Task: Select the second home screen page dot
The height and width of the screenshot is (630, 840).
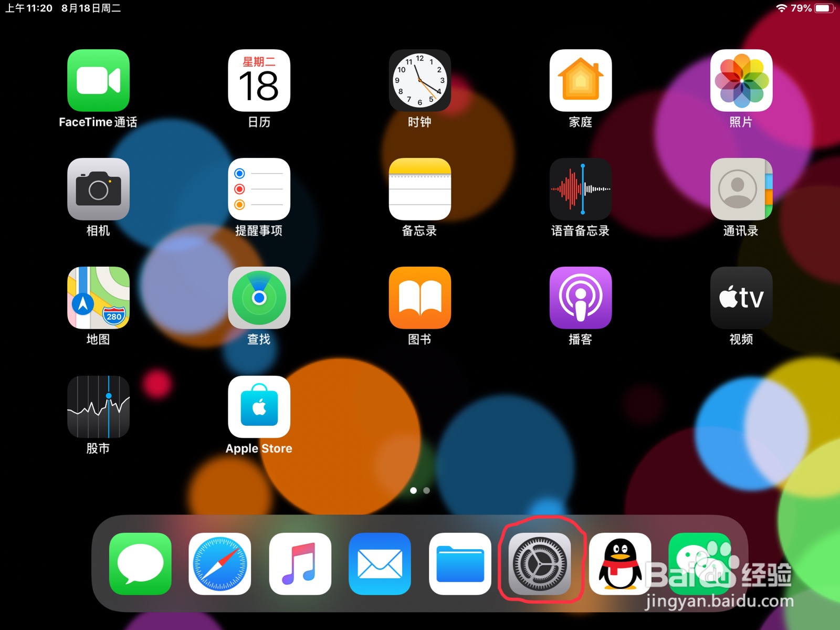Action: tap(426, 490)
